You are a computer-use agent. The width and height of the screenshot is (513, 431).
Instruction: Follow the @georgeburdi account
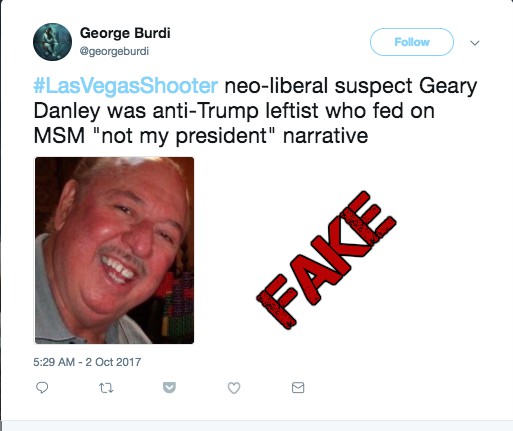point(412,42)
